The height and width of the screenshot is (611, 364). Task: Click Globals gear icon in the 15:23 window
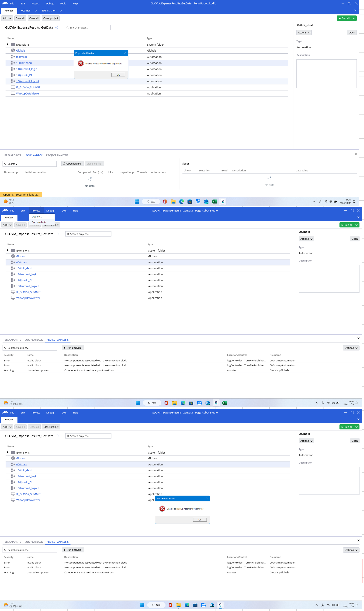tap(13, 51)
